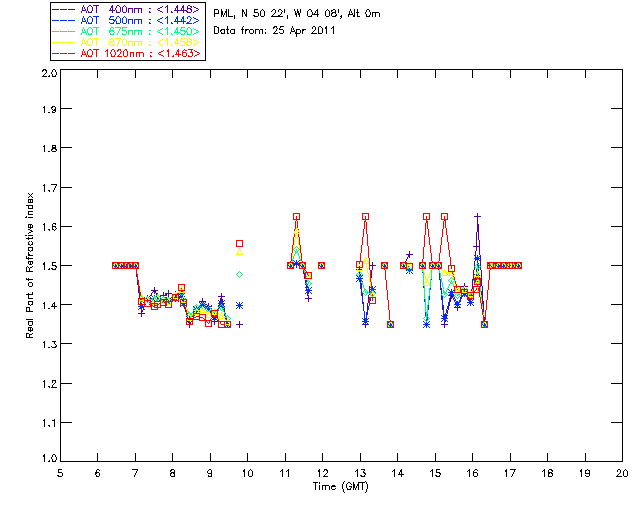Click the time-axis tick label 9
The width and height of the screenshot is (640, 512).
(210, 473)
